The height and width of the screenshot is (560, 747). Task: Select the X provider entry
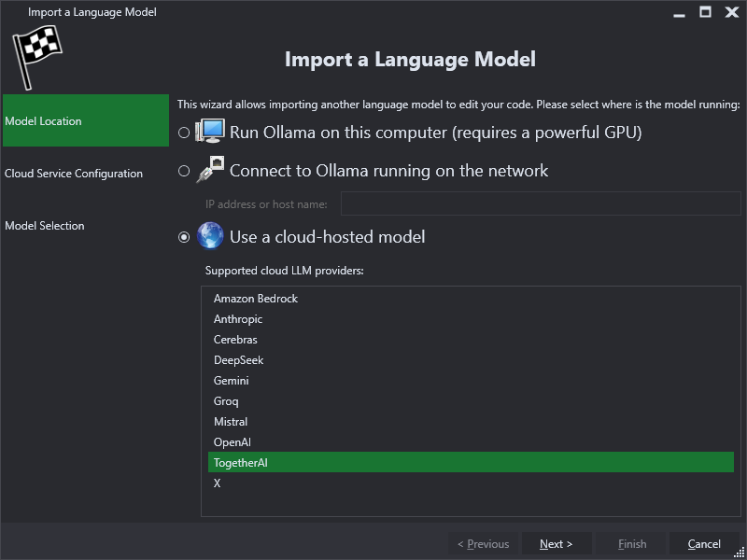pos(471,483)
